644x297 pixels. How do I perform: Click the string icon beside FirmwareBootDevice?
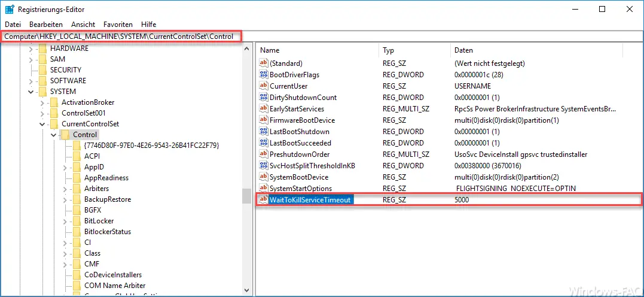click(x=264, y=120)
